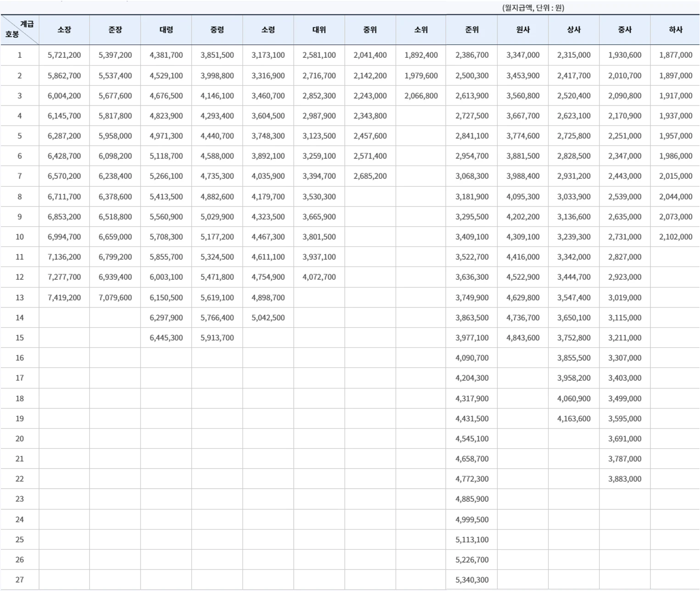The image size is (700, 591).
Task: Select the 대위 column header
Action: 319,29
